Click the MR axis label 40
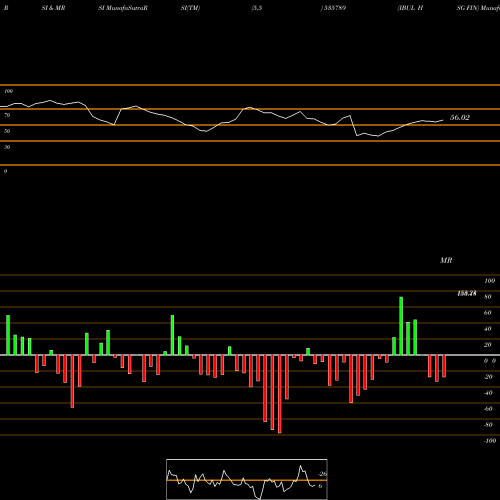Viewport: 500px width, 500px height. pyautogui.click(x=488, y=329)
